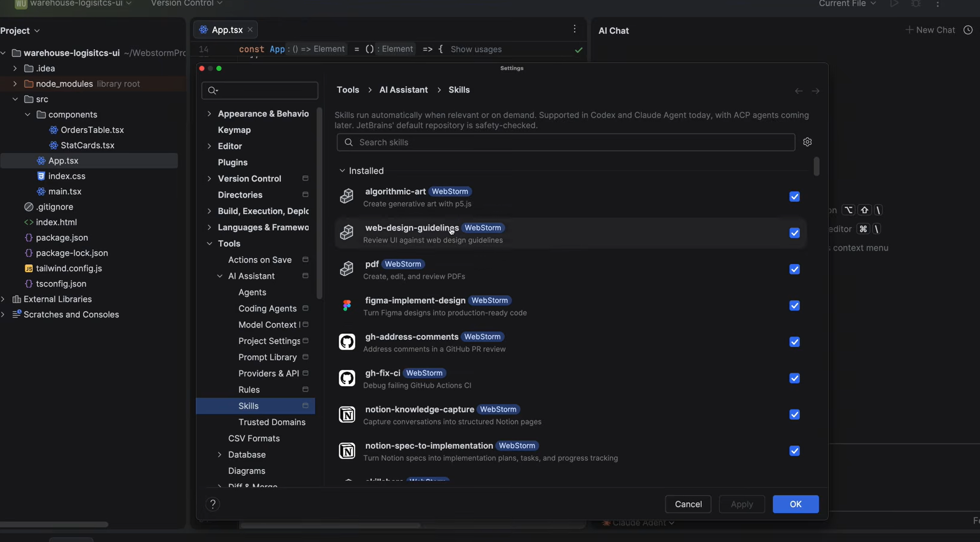
Task: Click the green checkmark inspection icon in editor
Action: point(578,50)
